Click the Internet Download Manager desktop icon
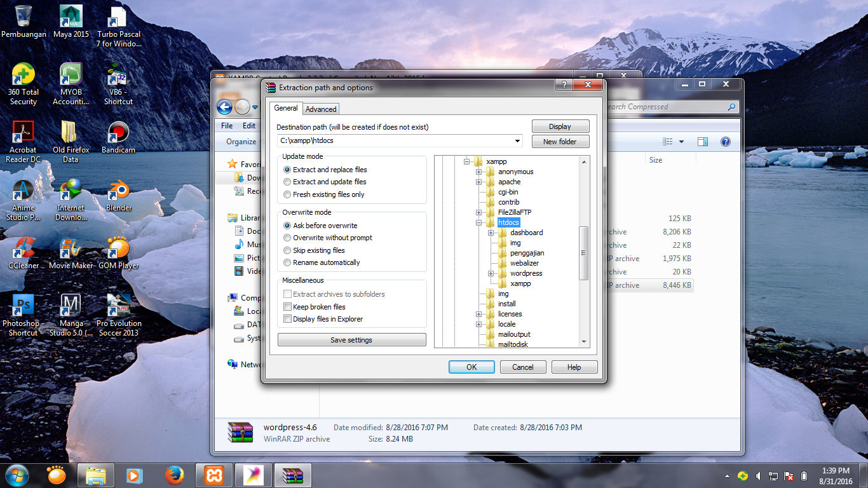This screenshot has width=868, height=488. tap(71, 200)
